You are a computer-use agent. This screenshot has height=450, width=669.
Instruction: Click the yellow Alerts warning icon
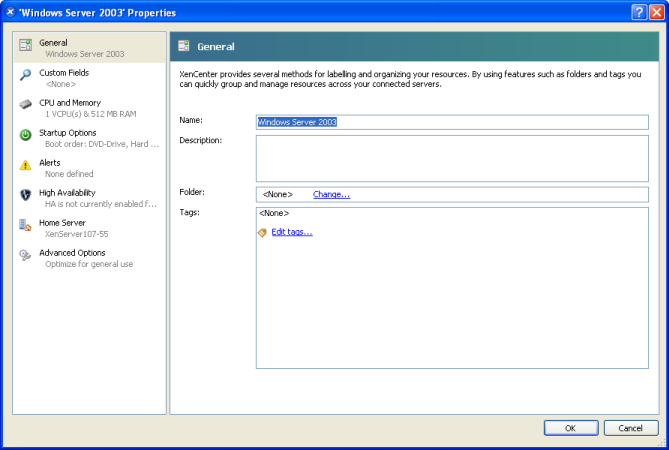point(26,165)
